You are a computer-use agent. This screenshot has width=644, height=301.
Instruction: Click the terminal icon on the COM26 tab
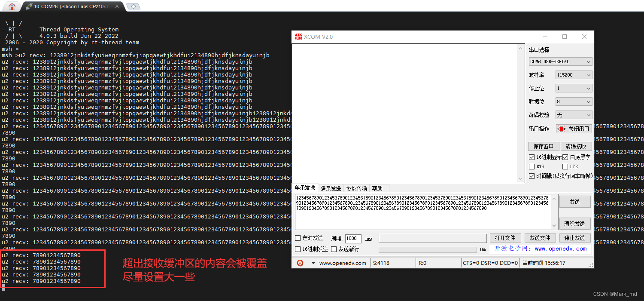point(29,6)
